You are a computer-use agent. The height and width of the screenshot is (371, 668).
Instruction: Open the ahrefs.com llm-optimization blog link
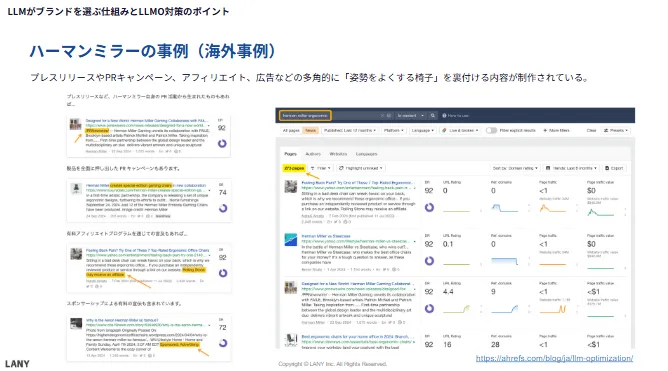pyautogui.click(x=554, y=358)
